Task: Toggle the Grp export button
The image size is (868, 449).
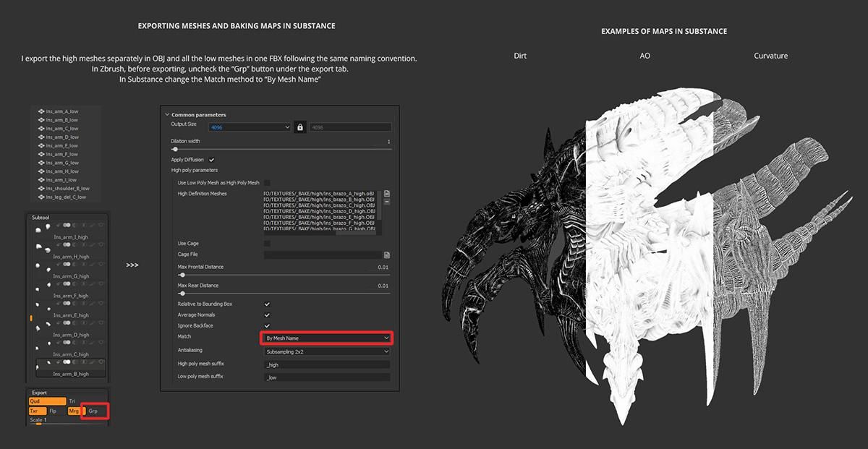Action: (x=96, y=411)
